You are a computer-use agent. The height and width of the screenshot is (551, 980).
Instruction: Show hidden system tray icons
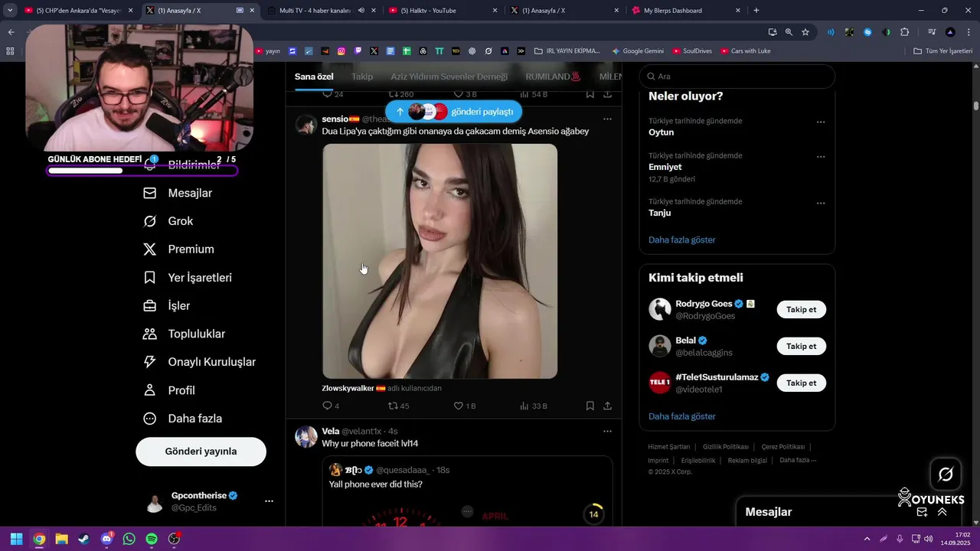(x=867, y=539)
